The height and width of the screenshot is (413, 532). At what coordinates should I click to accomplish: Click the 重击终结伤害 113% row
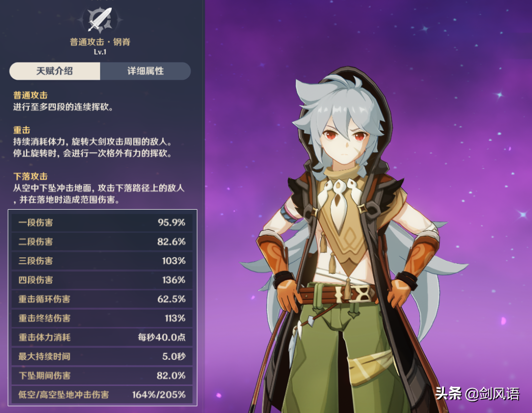pos(102,318)
